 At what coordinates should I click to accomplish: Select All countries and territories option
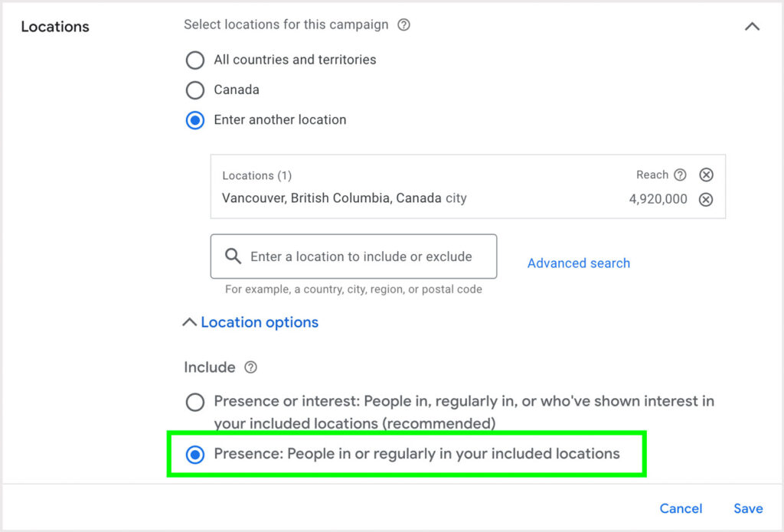pos(195,60)
